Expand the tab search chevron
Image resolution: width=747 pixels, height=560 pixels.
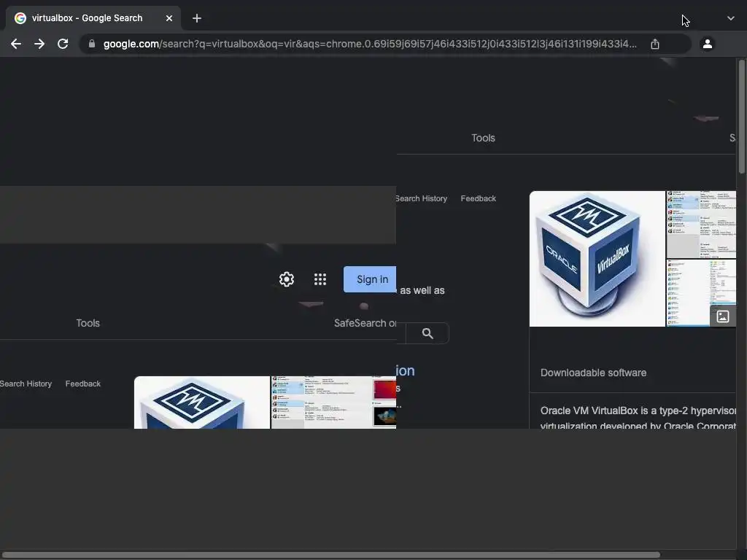pyautogui.click(x=731, y=18)
